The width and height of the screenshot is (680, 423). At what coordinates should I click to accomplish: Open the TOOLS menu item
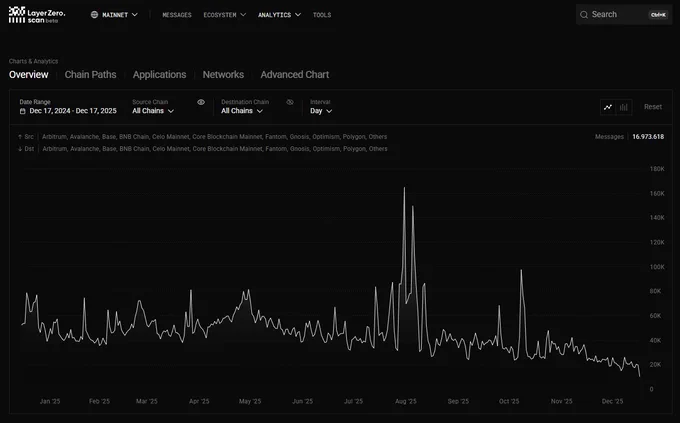click(x=322, y=15)
